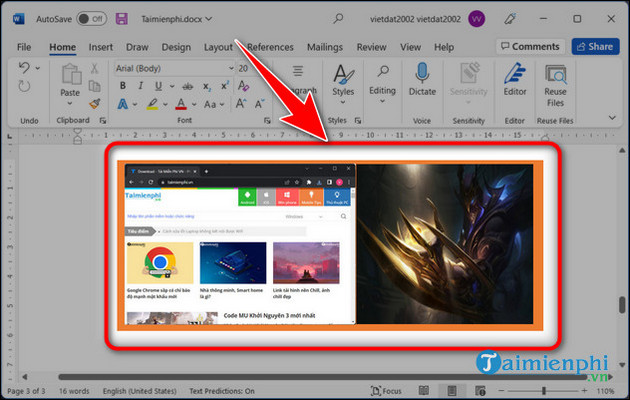Click the Decrease Font Size icon
The width and height of the screenshot is (630, 400).
260,104
